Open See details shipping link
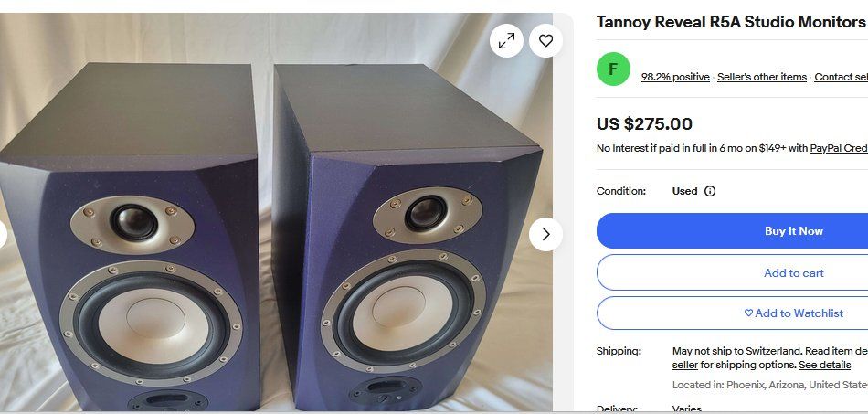The height and width of the screenshot is (414, 868). pyautogui.click(x=824, y=365)
